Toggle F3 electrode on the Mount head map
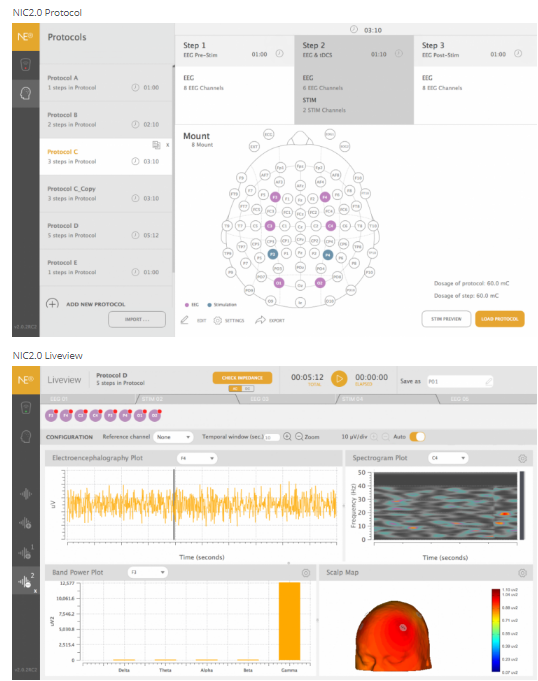The height and width of the screenshot is (681, 538). [x=275, y=197]
